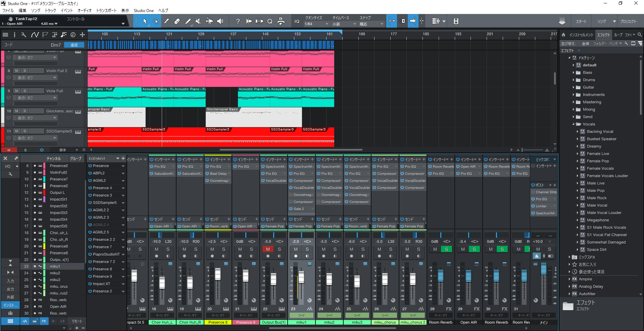
Task: Adjust the miku1 channel fader
Action: point(301,277)
